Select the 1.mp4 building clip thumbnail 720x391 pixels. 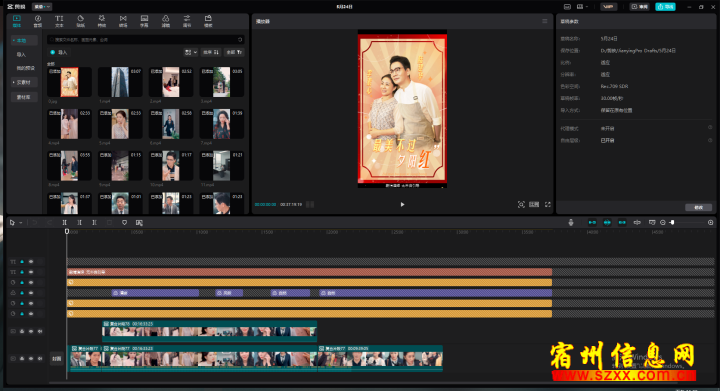(x=120, y=82)
